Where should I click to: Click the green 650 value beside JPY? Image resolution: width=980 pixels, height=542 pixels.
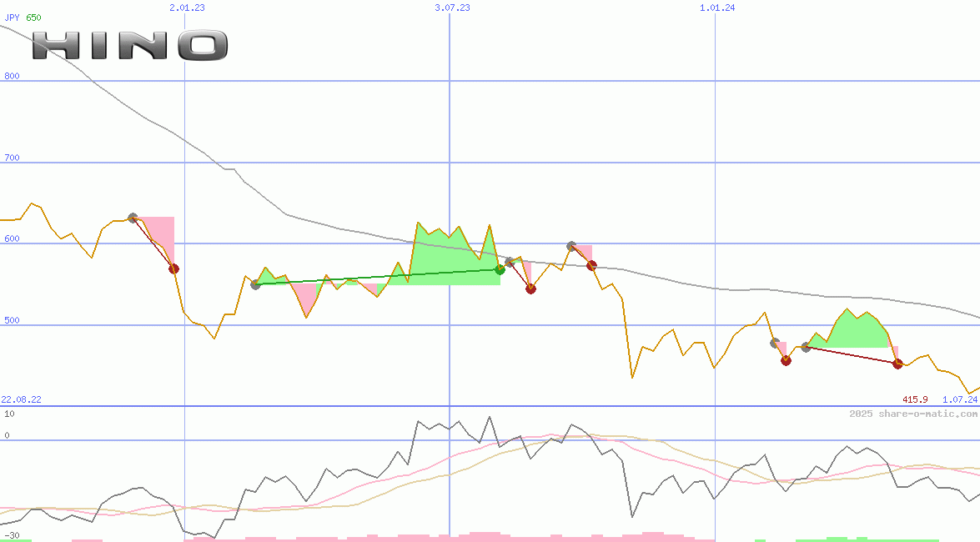tap(33, 18)
